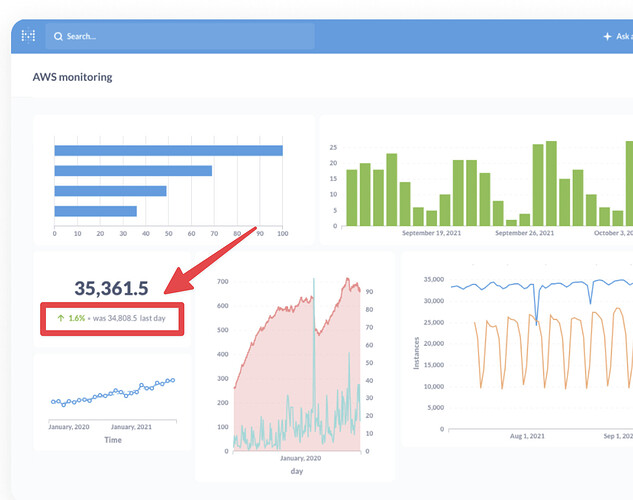Viewport: 633px width, 500px height.
Task: Click the 'Instances' vertical axis title
Action: (417, 351)
